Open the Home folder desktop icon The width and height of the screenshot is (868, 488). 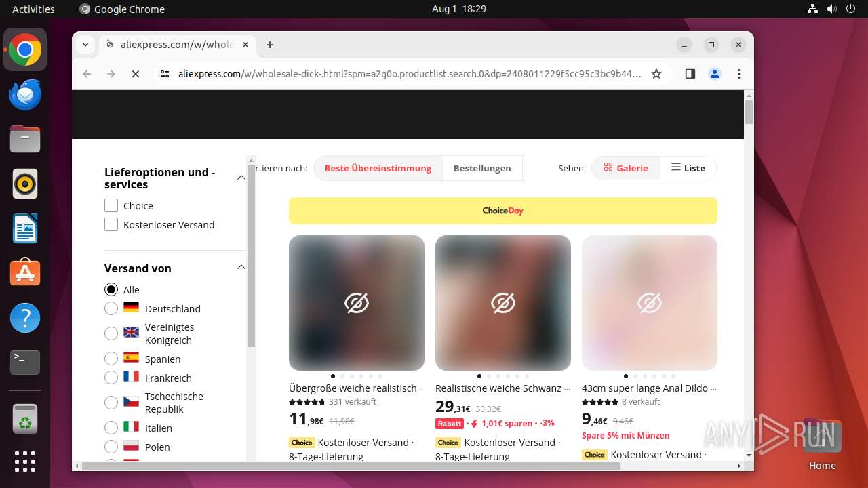[822, 444]
